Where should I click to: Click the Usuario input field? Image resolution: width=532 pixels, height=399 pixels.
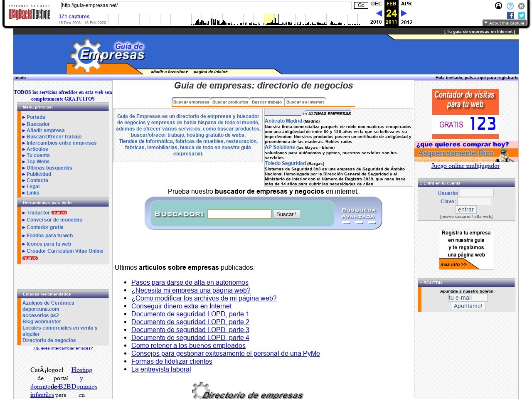(476, 193)
